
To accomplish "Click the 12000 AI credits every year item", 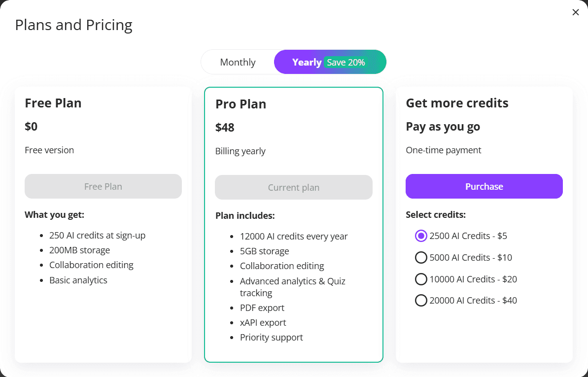I will point(294,237).
